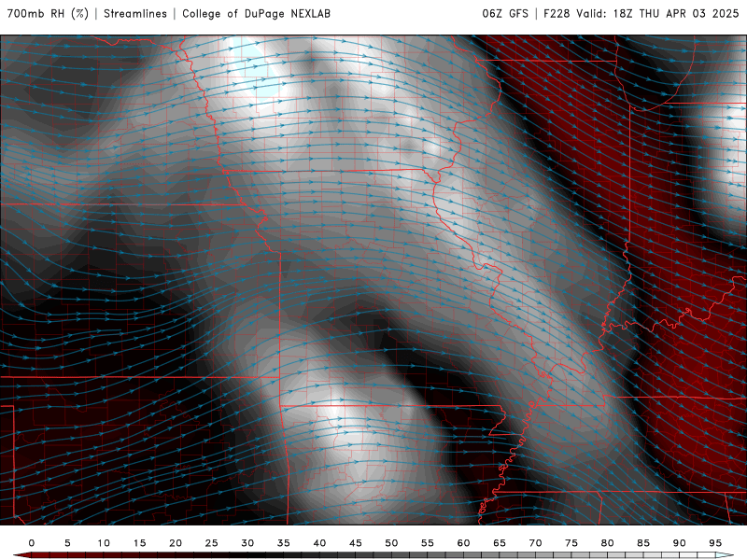Viewport: 747px width, 560px height.
Task: Click the '75' colorbar scale label
Action: coord(571,543)
